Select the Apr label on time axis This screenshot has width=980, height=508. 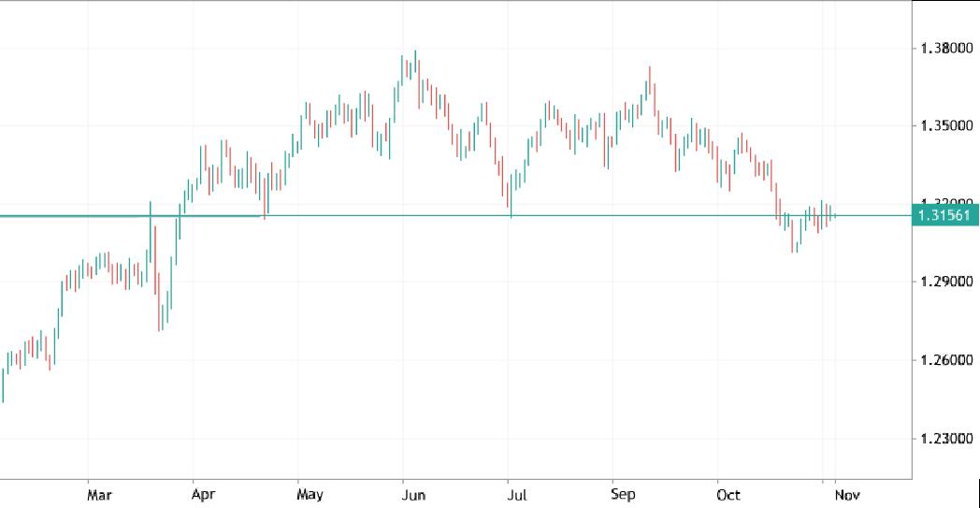[203, 494]
